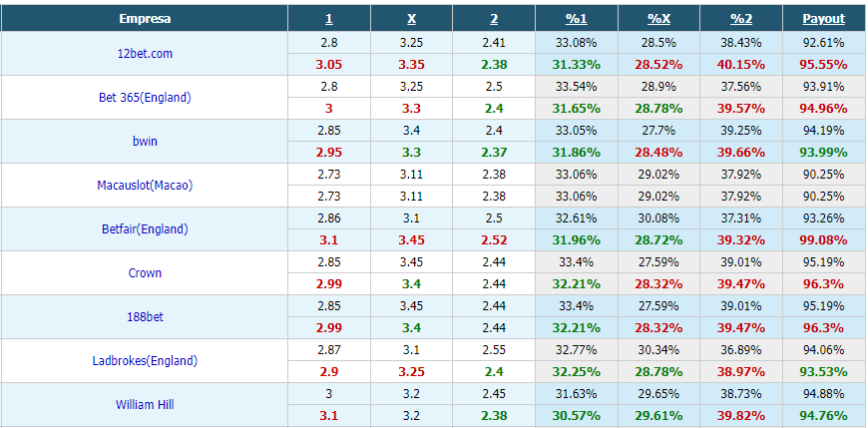The width and height of the screenshot is (868, 428).
Task: Open the Betfair(England) link
Action: point(145,229)
